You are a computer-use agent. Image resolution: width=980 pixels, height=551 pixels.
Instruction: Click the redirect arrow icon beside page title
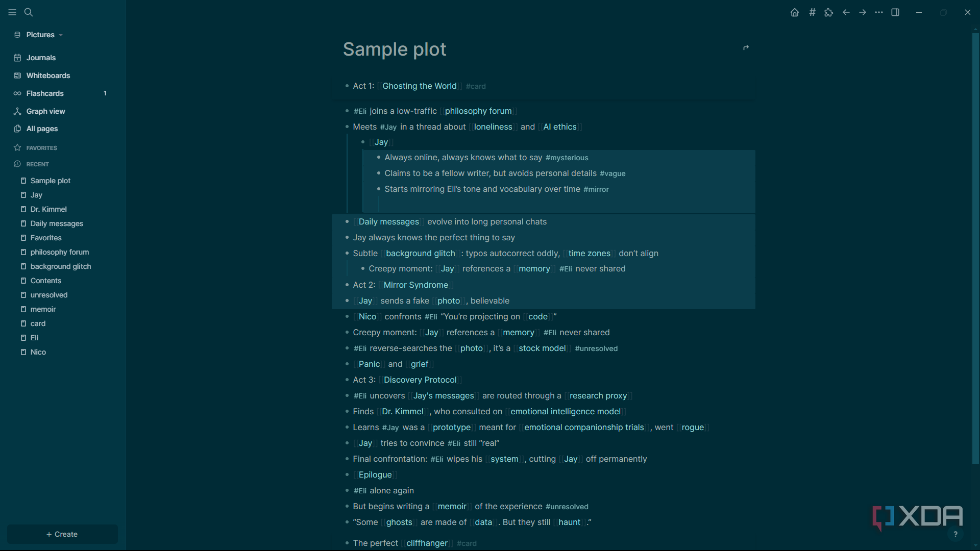click(x=746, y=47)
